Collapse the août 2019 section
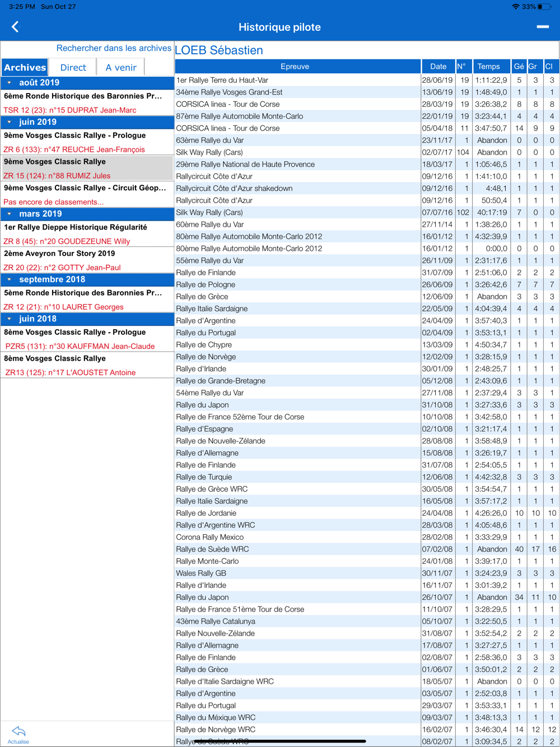560x747 pixels. pyautogui.click(x=10, y=83)
